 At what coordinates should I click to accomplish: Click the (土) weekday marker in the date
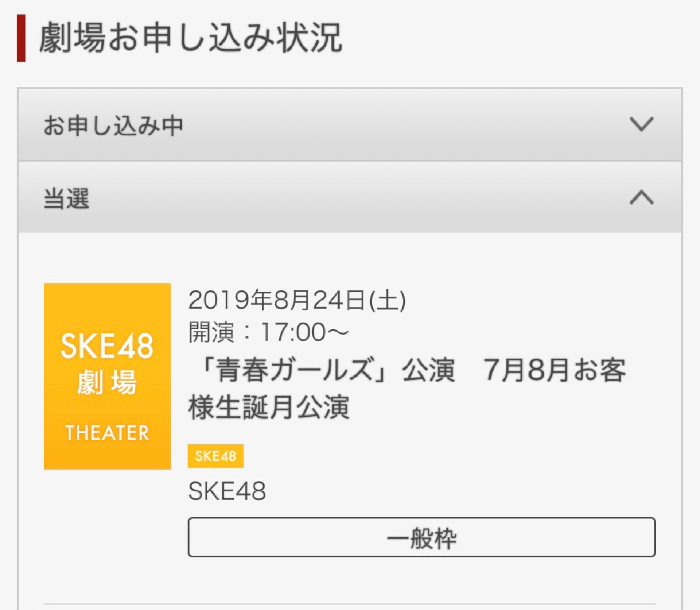(x=388, y=301)
